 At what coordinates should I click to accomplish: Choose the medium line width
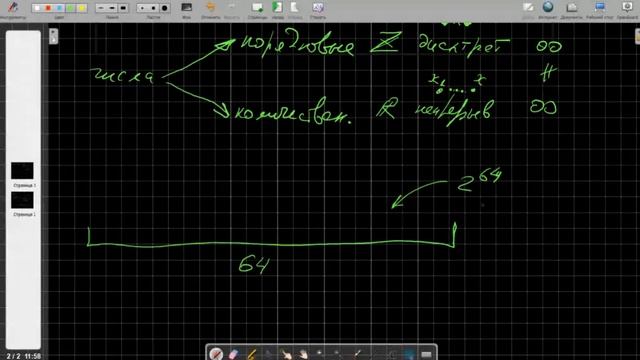click(112, 8)
